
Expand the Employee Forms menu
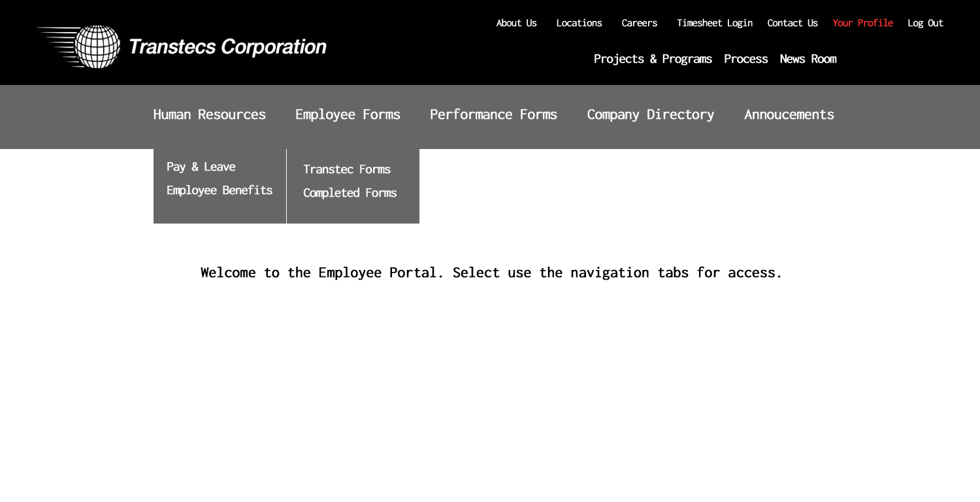pos(348,114)
